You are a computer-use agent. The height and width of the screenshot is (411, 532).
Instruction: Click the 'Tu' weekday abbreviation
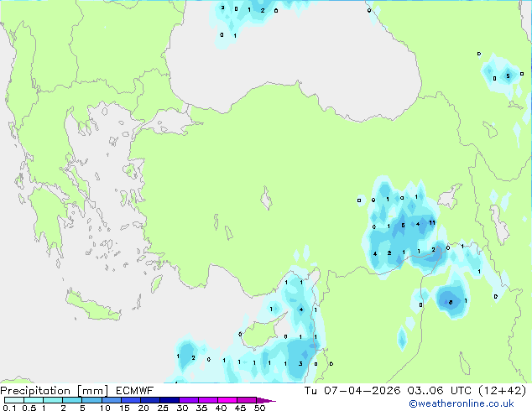tap(310, 391)
